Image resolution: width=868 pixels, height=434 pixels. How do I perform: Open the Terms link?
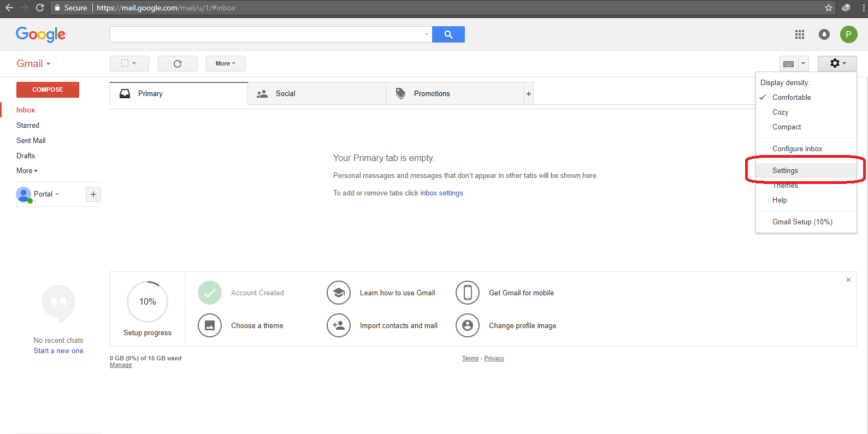click(470, 358)
